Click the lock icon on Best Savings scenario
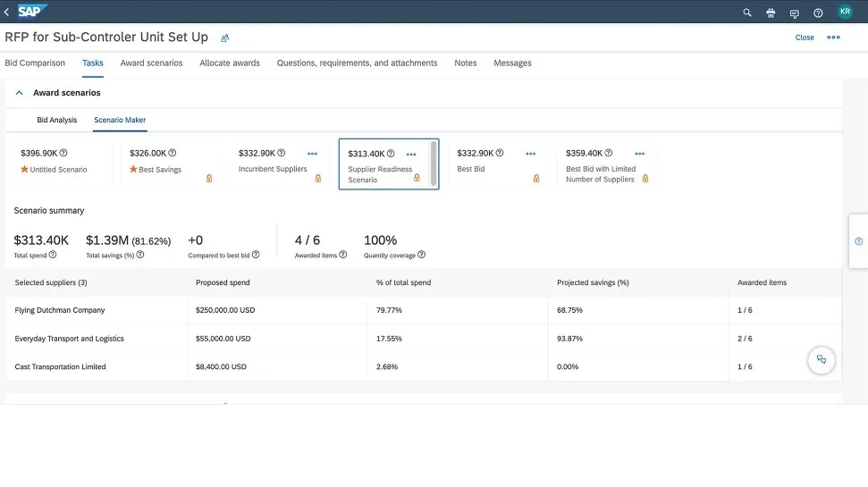This screenshot has width=868, height=487. point(209,179)
